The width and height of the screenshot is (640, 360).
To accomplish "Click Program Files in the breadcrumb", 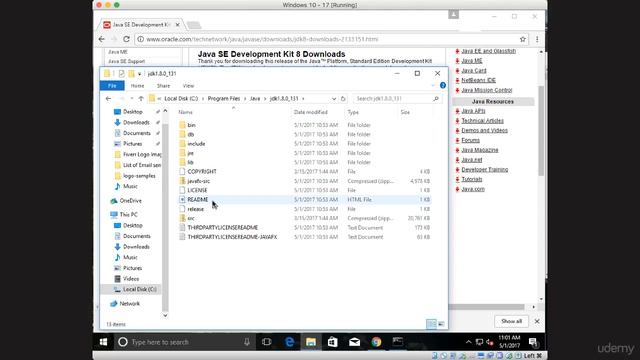I will [224, 99].
